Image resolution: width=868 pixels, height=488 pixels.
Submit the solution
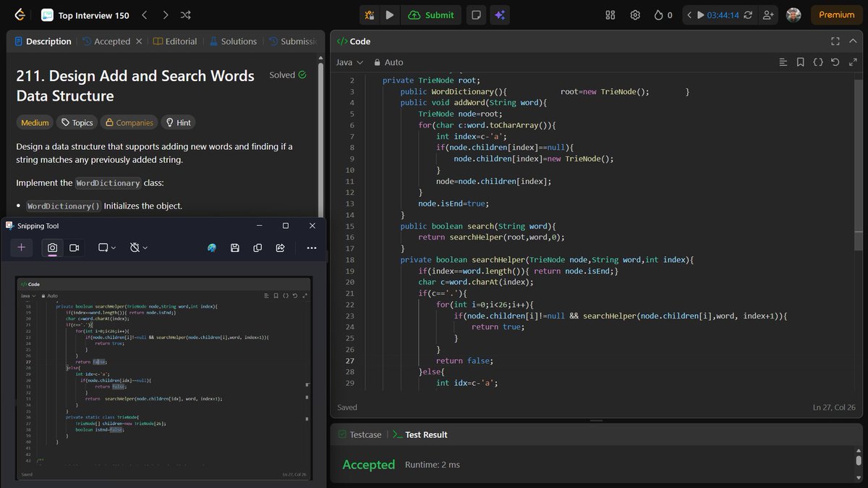tap(432, 14)
